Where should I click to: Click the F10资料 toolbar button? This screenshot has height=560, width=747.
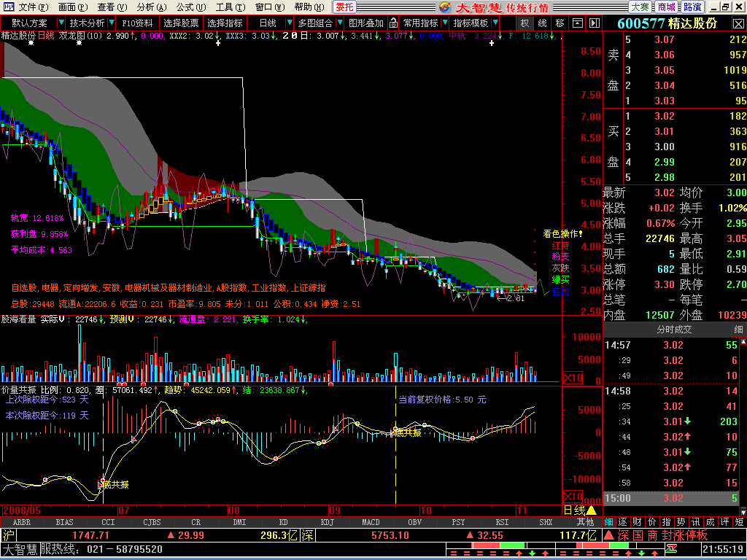coord(137,23)
